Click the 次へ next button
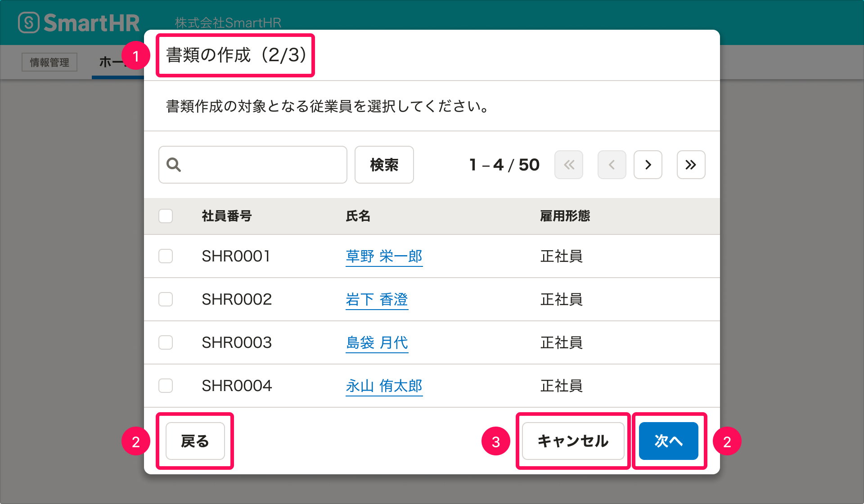Screen dimensions: 864x504 pyautogui.click(x=668, y=441)
